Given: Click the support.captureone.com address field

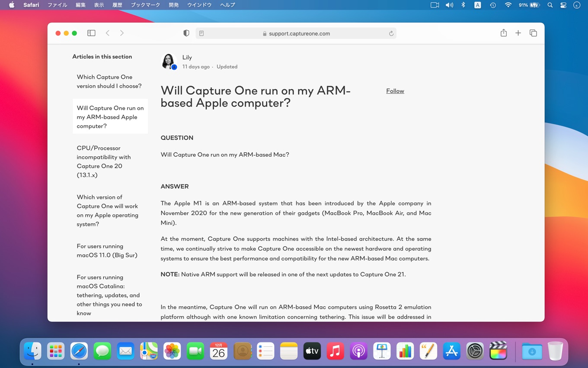Looking at the screenshot, I should [x=299, y=33].
